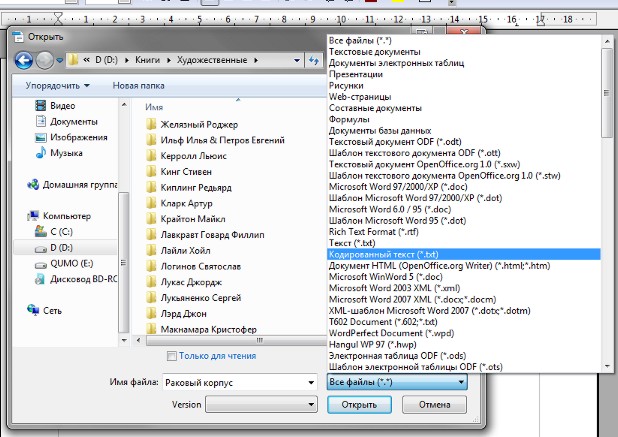Choose Текстовые документы in filter list

pos(464,52)
